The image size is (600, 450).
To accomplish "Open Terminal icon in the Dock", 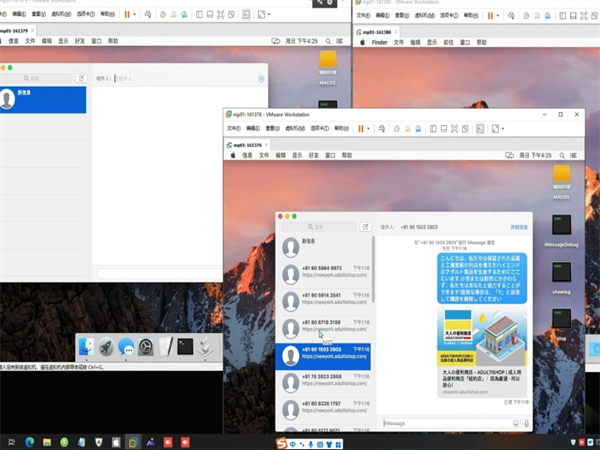I will pos(185,347).
